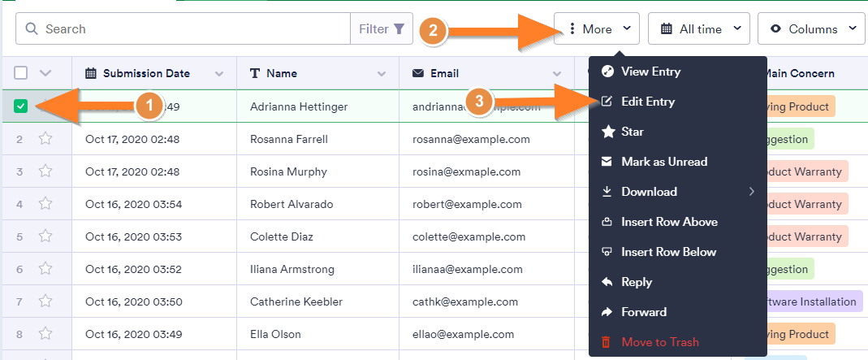Uncheck the selected first row checkbox
The height and width of the screenshot is (360, 868).
21,106
